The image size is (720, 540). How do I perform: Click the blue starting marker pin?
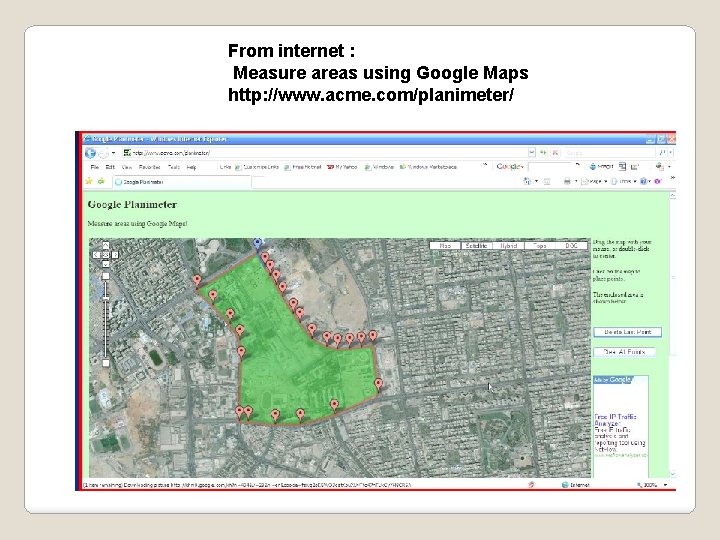pos(258,244)
